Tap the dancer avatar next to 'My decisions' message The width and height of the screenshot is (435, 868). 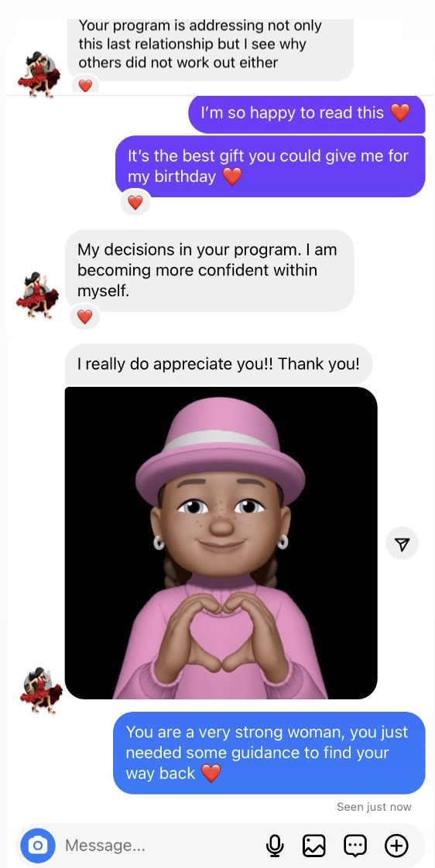[x=38, y=295]
